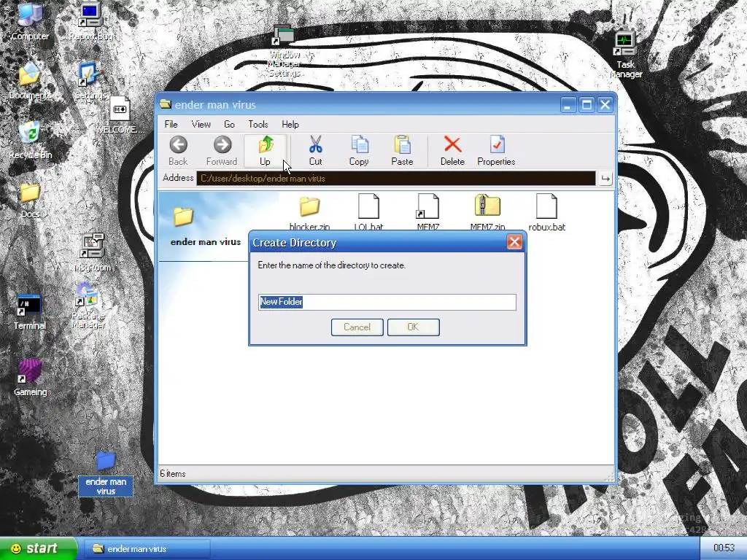Click the taskbar clock showing 00:53
The image size is (747, 560).
click(724, 548)
